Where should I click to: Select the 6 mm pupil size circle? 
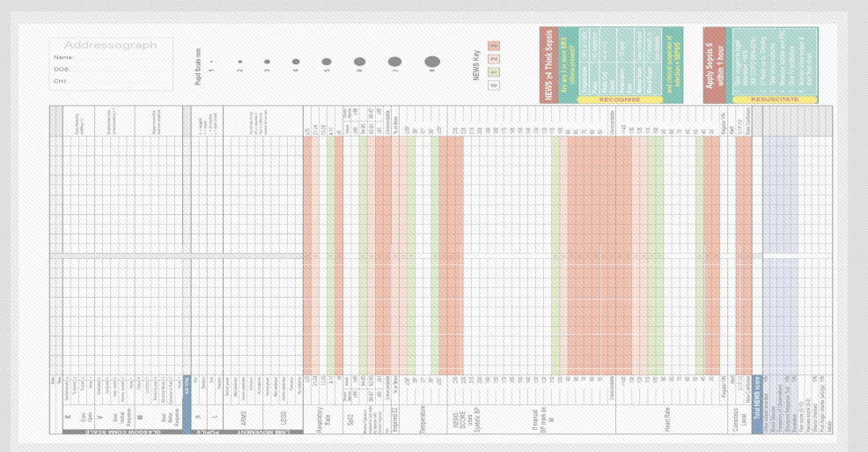click(x=359, y=62)
